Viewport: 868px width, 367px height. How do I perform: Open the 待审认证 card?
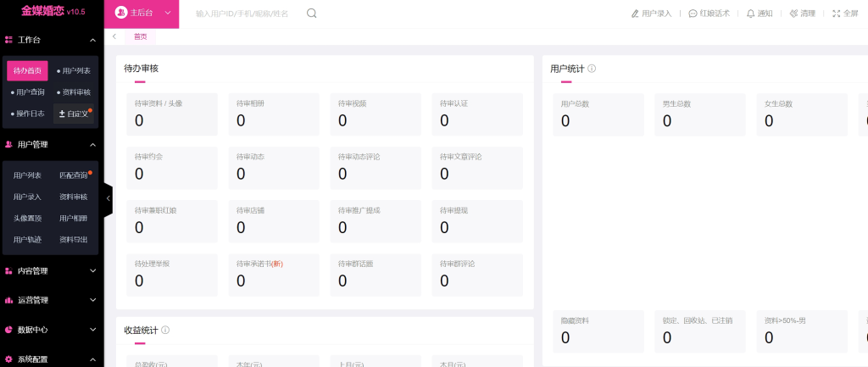(x=478, y=114)
